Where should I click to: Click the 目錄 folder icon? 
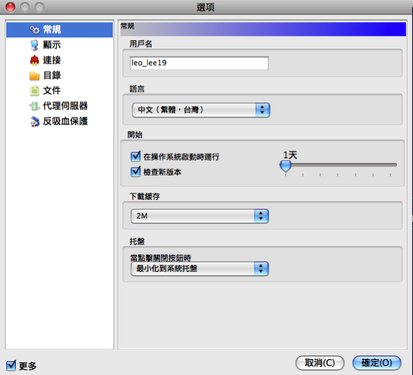34,76
